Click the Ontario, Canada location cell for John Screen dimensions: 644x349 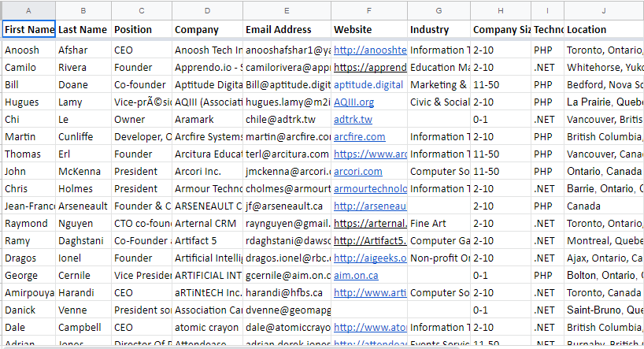pos(604,172)
